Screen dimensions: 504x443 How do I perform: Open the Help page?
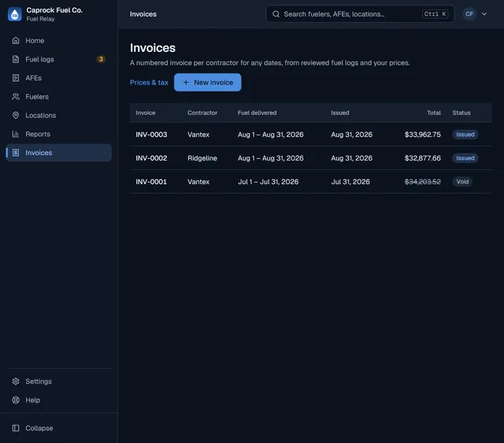tap(59, 400)
